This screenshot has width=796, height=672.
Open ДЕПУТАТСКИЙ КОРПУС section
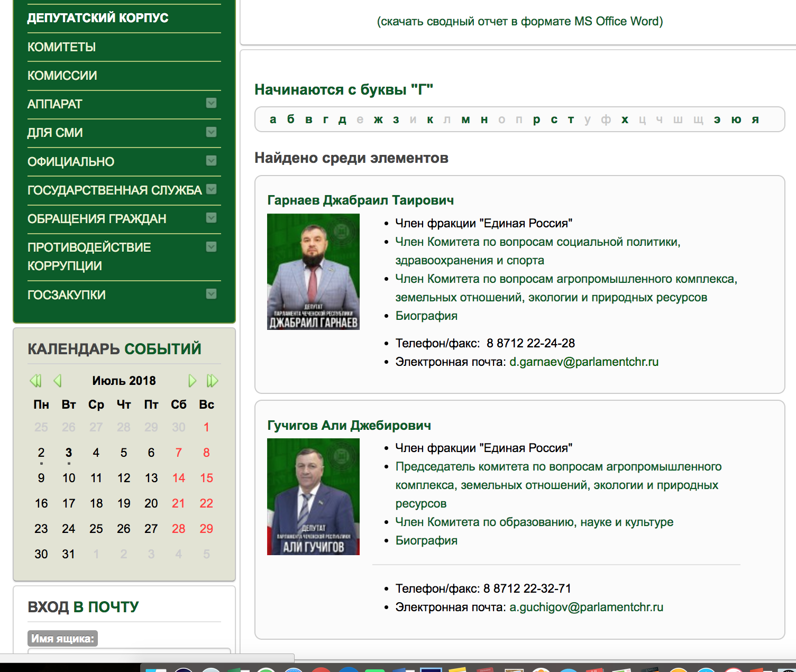pyautogui.click(x=98, y=18)
